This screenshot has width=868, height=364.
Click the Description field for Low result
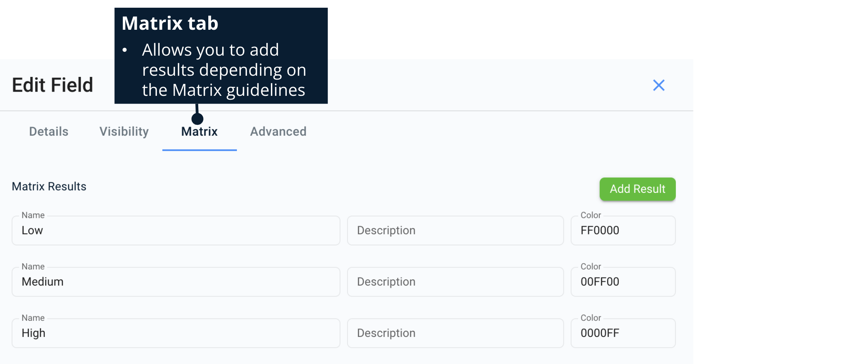tap(455, 230)
